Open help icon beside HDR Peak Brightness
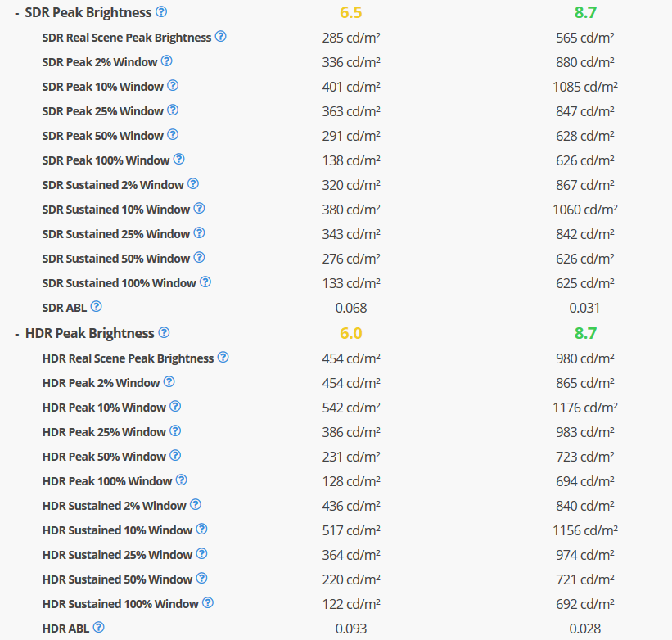 coord(165,332)
